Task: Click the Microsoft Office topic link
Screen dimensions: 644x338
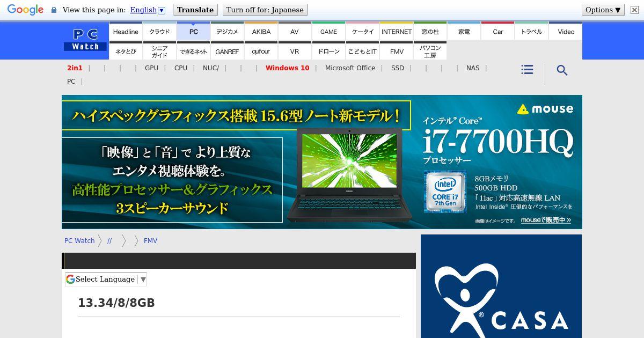Action: [350, 68]
